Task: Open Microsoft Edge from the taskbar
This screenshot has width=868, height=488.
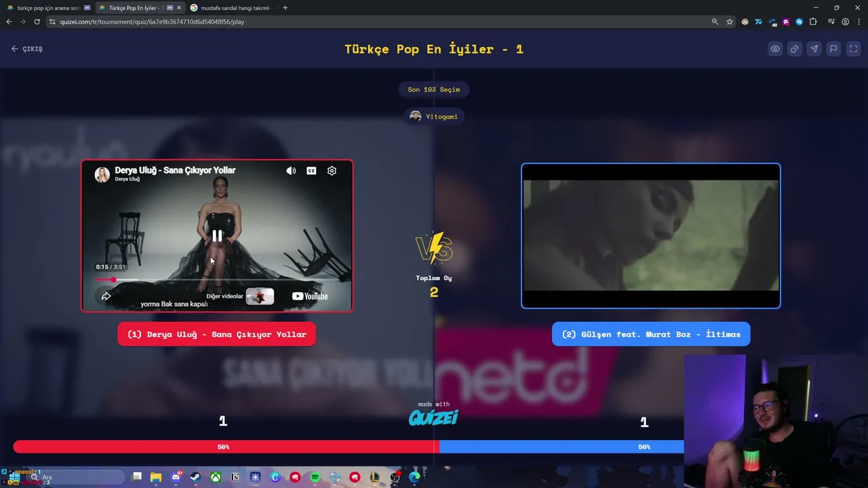Action: 414,477
